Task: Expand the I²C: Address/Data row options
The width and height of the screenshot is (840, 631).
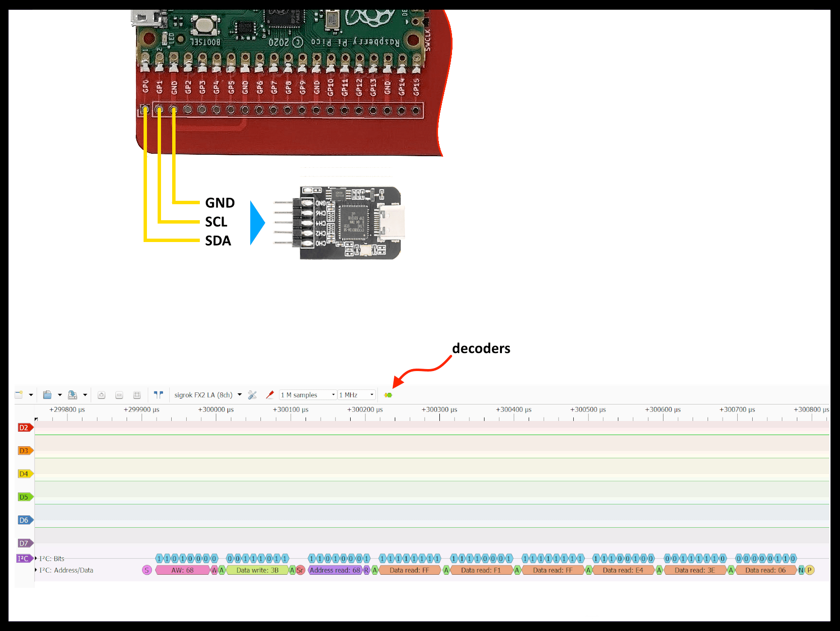Action: pos(35,570)
